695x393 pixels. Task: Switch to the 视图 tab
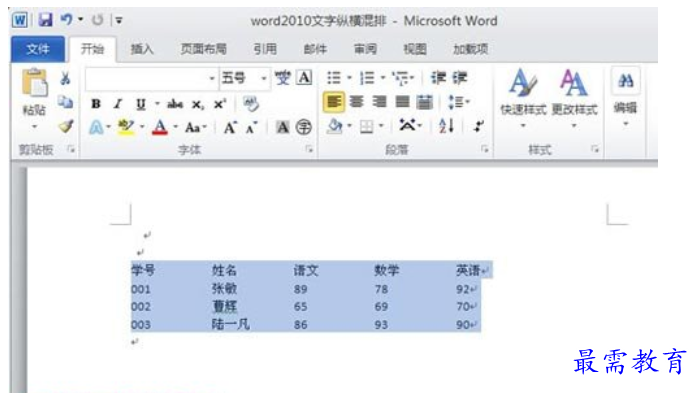pyautogui.click(x=415, y=49)
